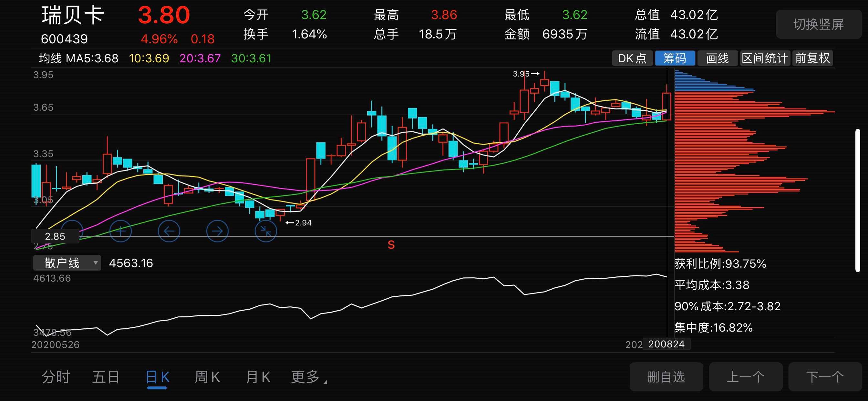Click the stock name 瑞贝卡
Screen dimensions: 868x401
[73, 15]
